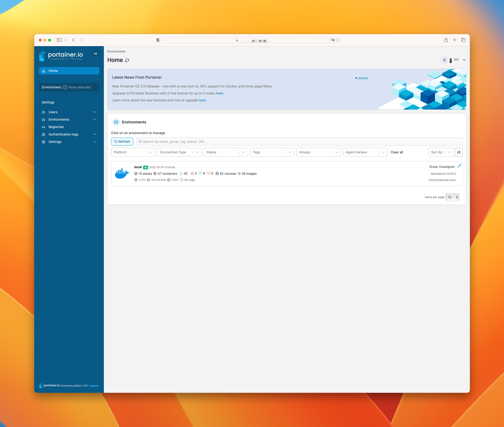Screen dimensions: 504x427
Task: Click the Safari share icon
Action: 446,40
